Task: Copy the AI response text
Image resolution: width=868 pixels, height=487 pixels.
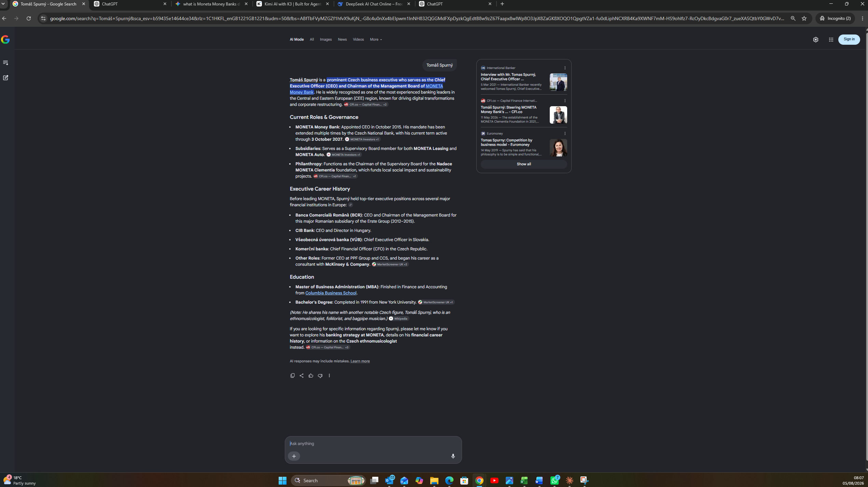Action: [292, 376]
